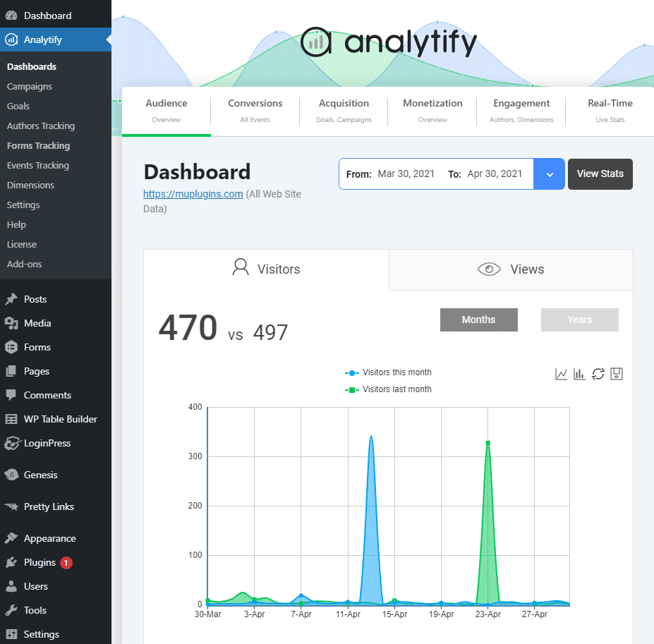Click the From date Mar 30, 2021 field

(x=406, y=174)
